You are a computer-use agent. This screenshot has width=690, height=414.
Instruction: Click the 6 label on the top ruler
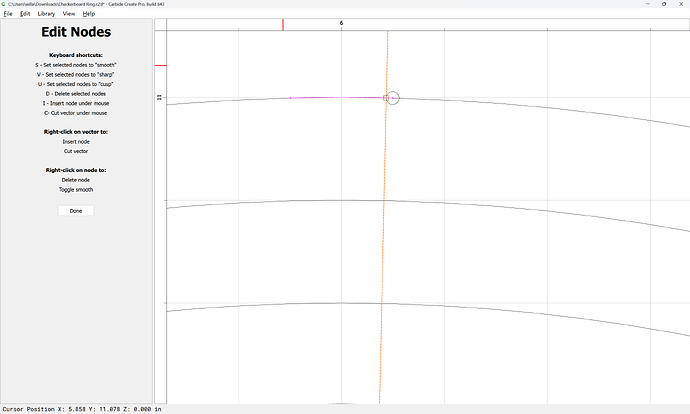(341, 23)
